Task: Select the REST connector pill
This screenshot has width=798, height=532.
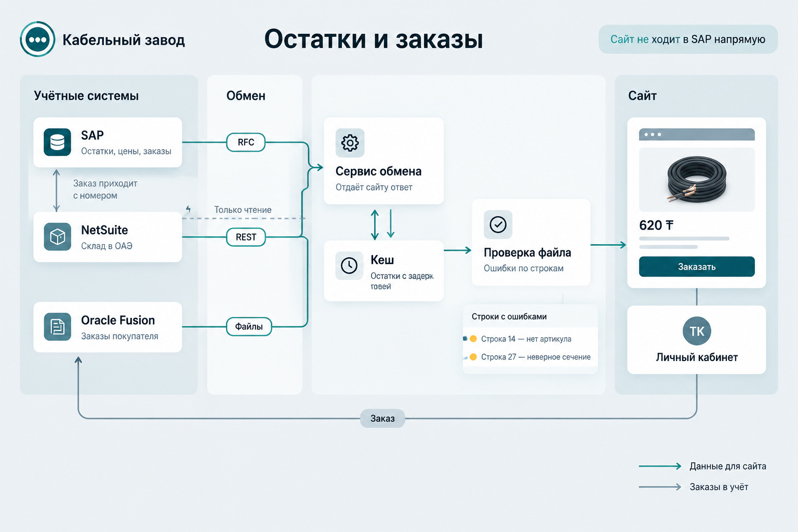Action: (x=246, y=237)
